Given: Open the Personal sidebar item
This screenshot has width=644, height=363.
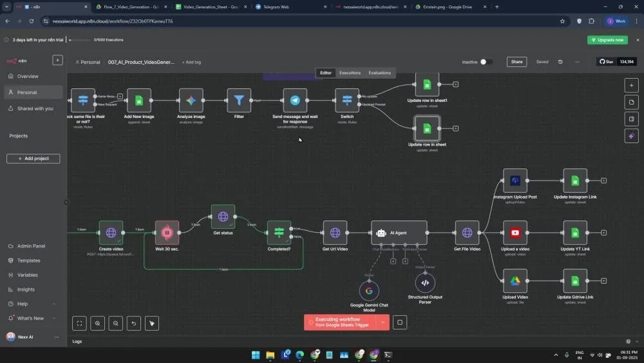Looking at the screenshot, I should pos(33,92).
